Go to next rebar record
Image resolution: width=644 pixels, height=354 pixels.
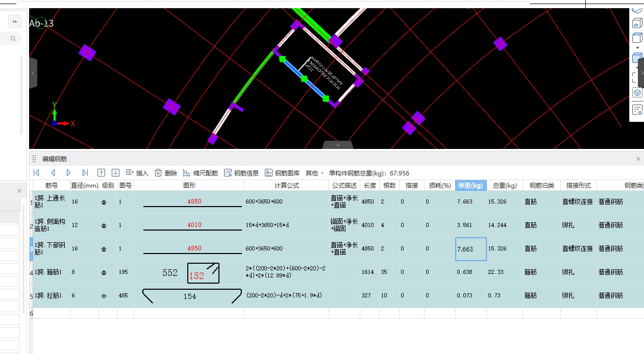point(69,173)
